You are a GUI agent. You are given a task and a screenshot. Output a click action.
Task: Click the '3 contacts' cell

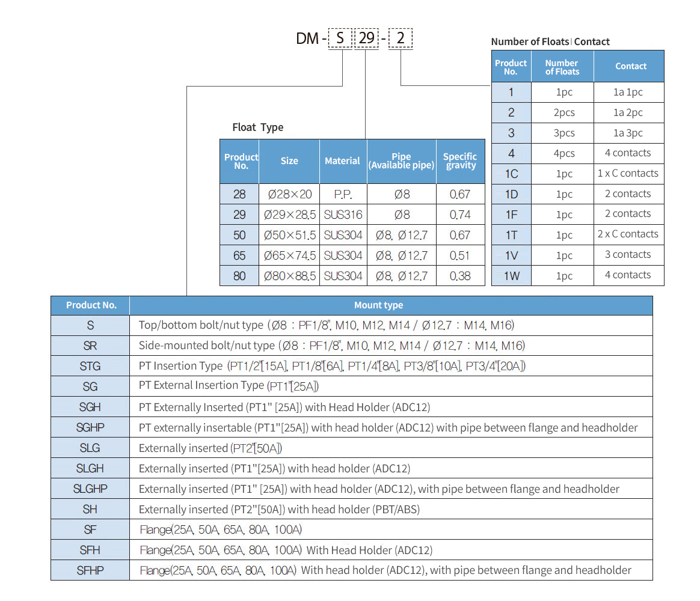[629, 255]
